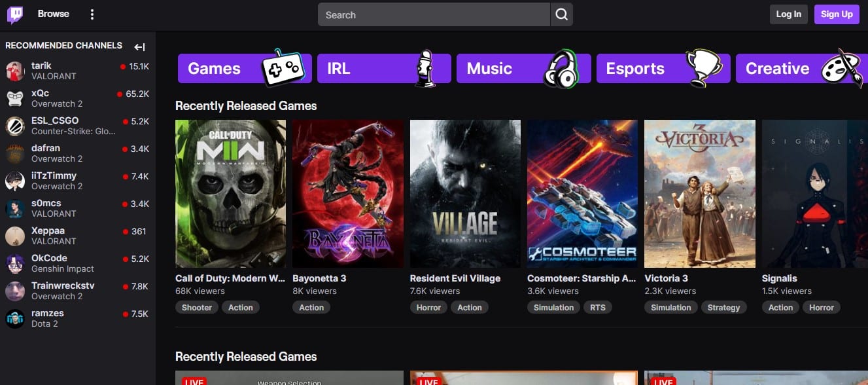Open the Victoria 3 cover art
868x385 pixels.
[x=700, y=193]
